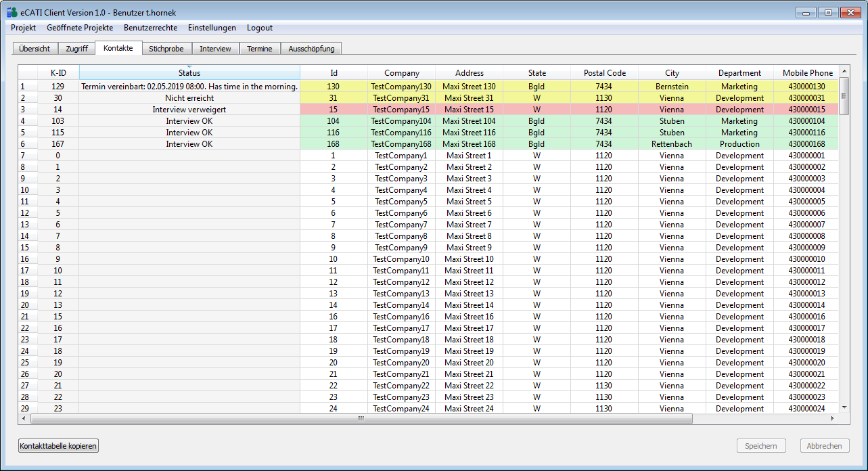Click the horizontal scrollbar thumb
The image size is (868, 471).
361,419
